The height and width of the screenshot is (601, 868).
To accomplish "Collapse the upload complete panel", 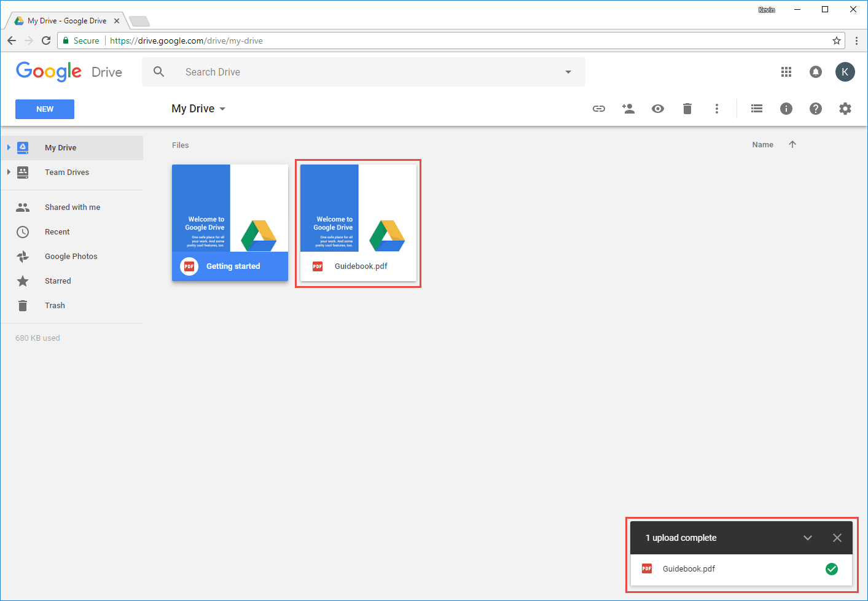I will 808,537.
